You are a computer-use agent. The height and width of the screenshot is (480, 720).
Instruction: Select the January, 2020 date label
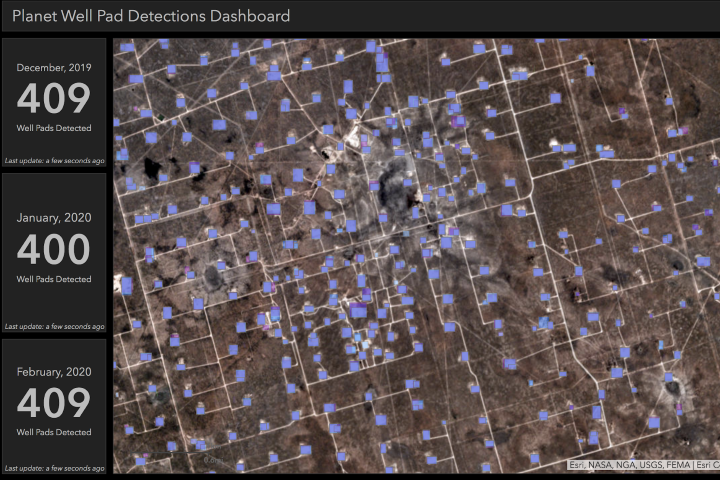coord(54,218)
